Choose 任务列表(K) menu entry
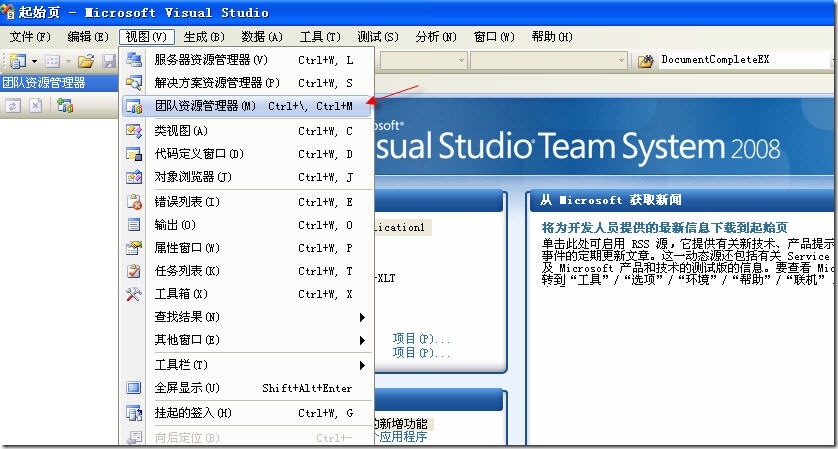Screen dimensions: 838x449 [246, 270]
